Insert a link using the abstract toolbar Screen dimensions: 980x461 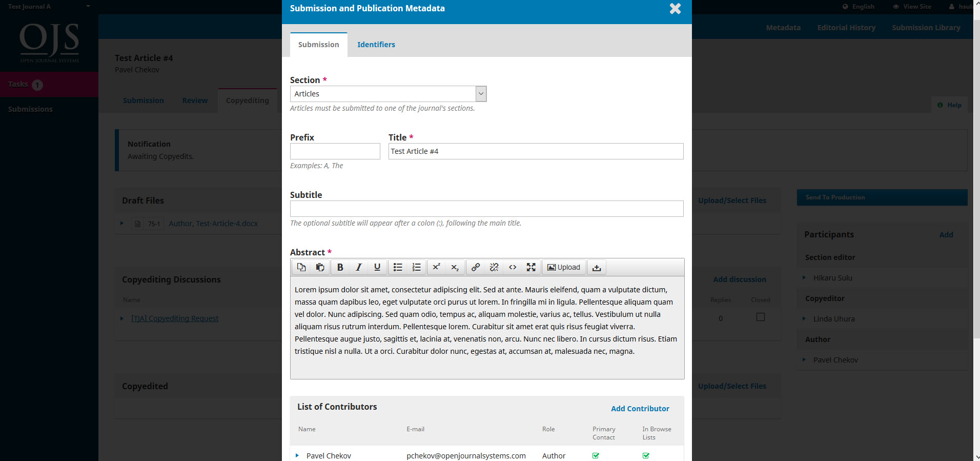click(475, 267)
